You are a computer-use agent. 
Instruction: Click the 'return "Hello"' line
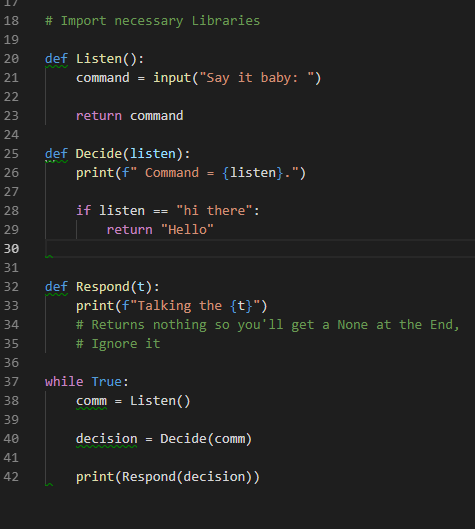click(x=160, y=230)
